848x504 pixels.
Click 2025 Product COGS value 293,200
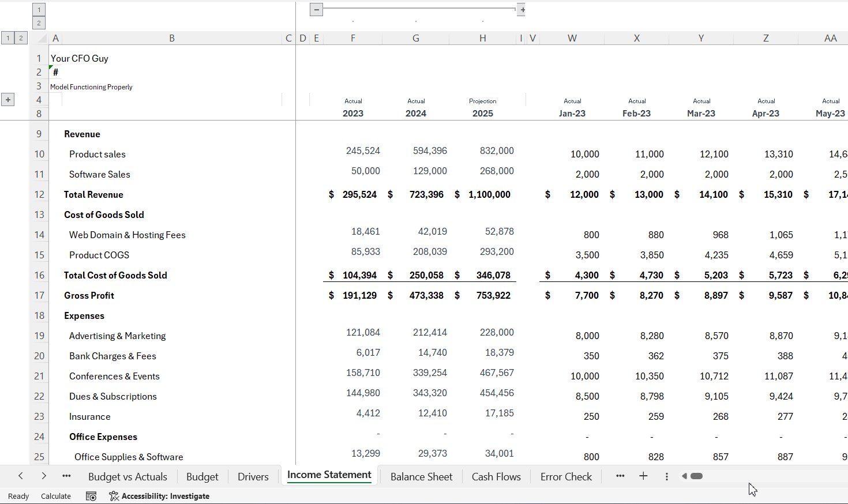497,251
